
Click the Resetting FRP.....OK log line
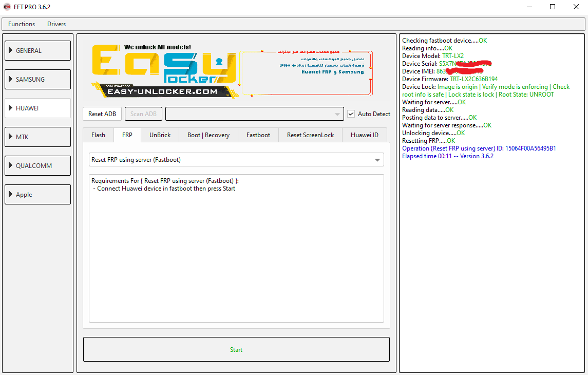[x=428, y=141]
